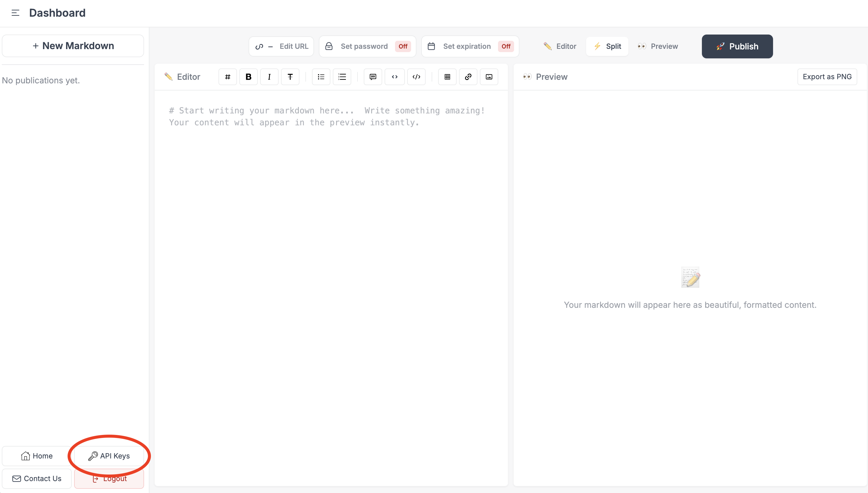Apply italic formatting in editor toolbar
The image size is (868, 493).
(x=269, y=77)
